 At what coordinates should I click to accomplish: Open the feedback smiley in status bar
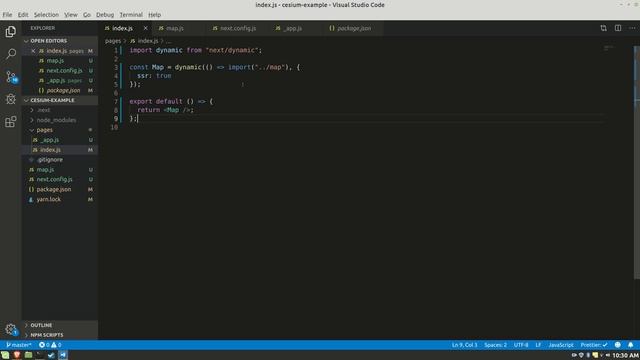(x=618, y=345)
